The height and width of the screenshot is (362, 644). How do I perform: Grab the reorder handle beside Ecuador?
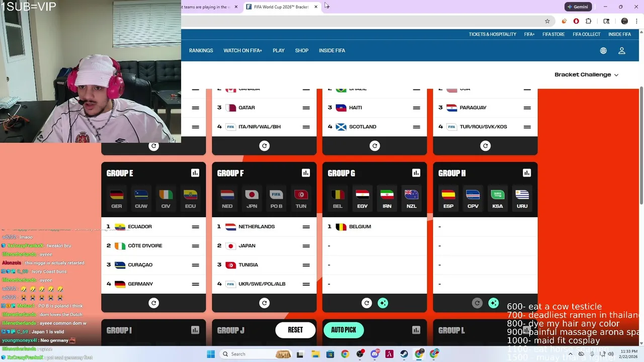[x=195, y=227]
